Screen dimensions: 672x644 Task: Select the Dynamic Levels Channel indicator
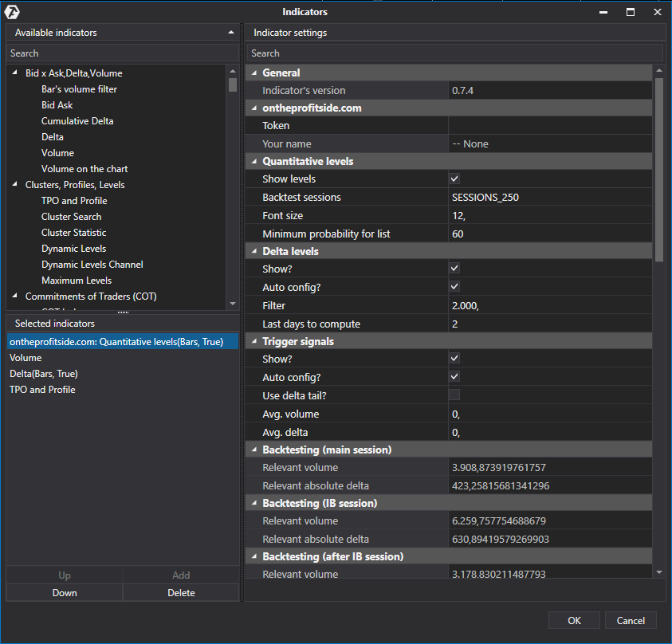tap(92, 265)
